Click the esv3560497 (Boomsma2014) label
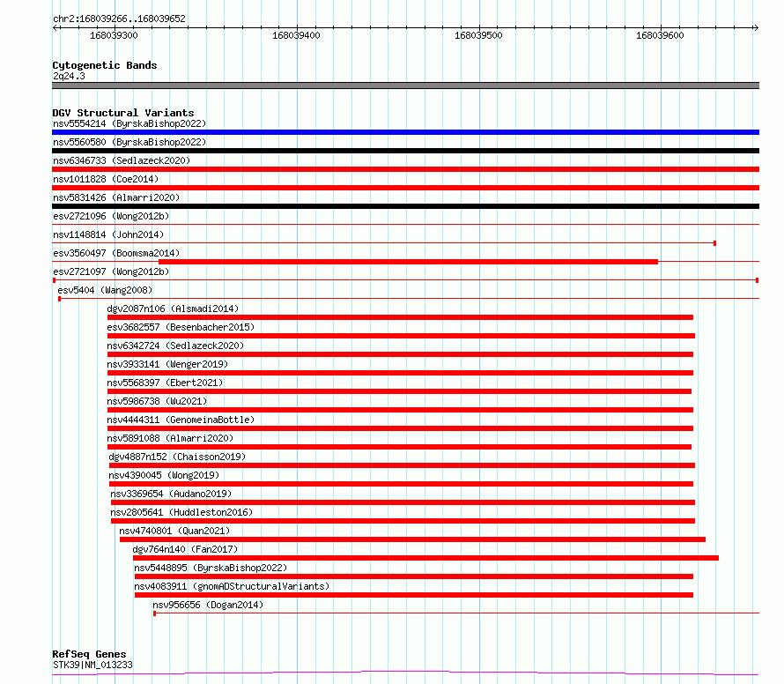 116,253
